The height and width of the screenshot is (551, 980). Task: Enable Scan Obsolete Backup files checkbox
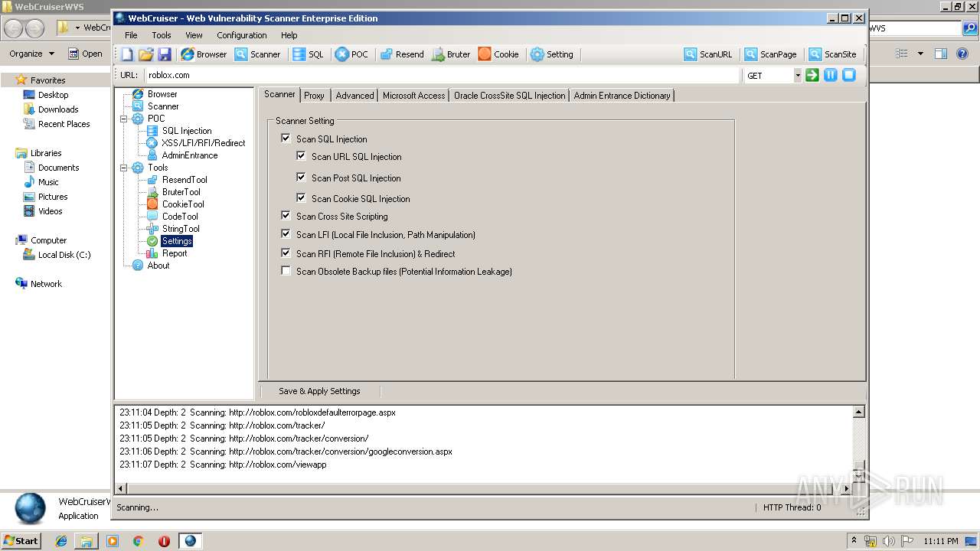[x=286, y=271]
